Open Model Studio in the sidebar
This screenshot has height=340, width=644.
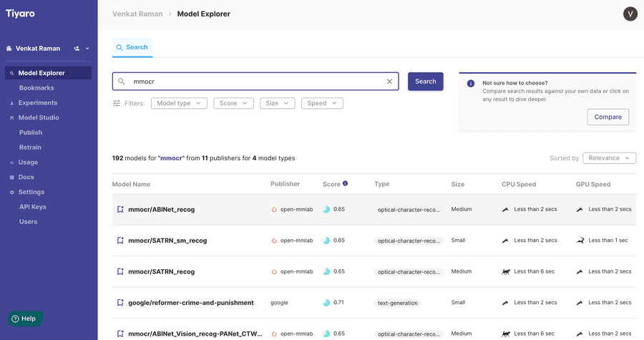pos(39,117)
